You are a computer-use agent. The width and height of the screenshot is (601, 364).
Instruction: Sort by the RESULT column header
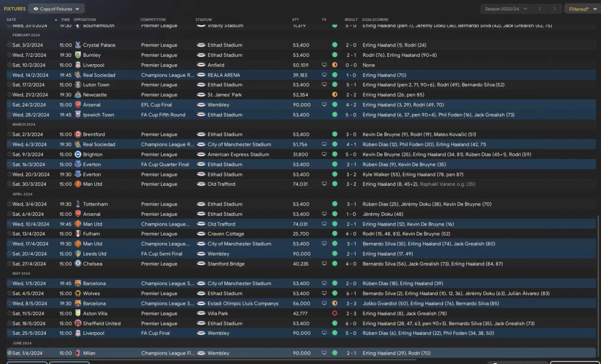coord(351,20)
